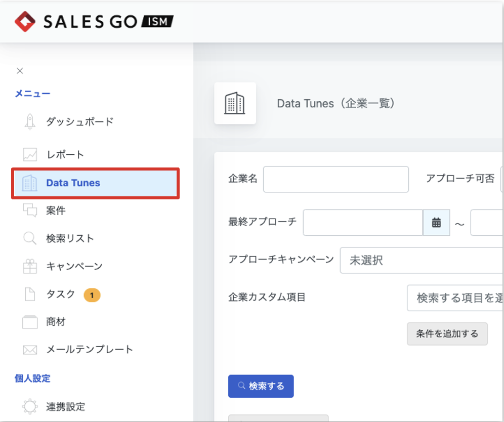The height and width of the screenshot is (422, 504).
Task: Click the Sales Go ISM logo
Action: click(94, 22)
